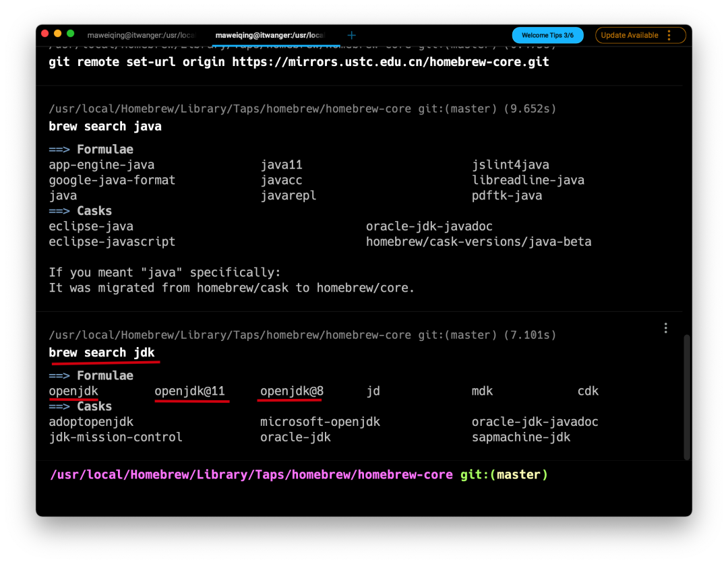Click 'jdk-mission-control' cask result

[x=116, y=437]
